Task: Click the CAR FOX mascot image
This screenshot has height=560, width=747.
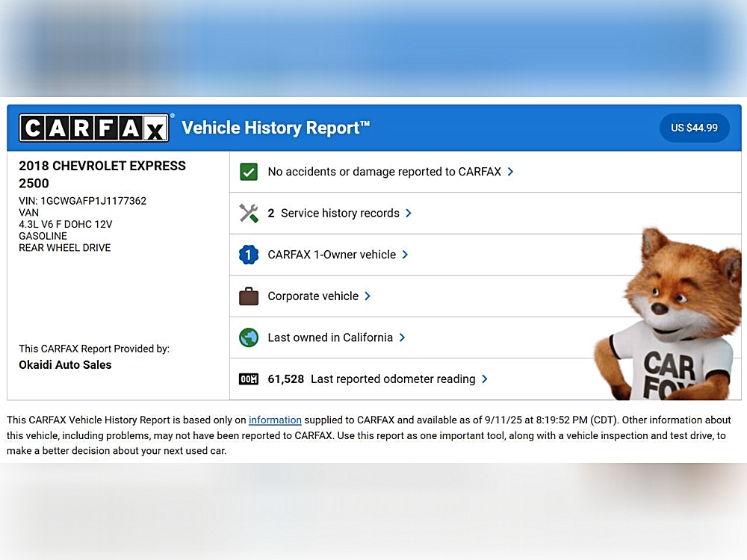Action: click(669, 317)
